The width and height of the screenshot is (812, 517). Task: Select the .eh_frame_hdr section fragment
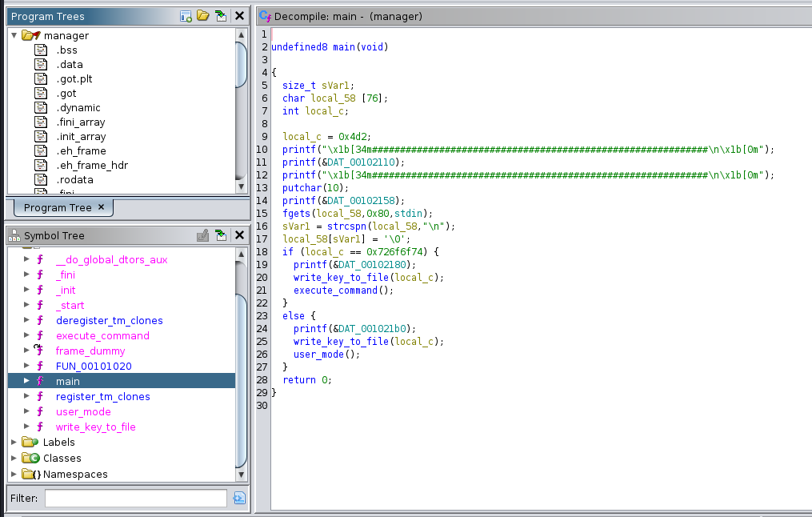tap(92, 165)
